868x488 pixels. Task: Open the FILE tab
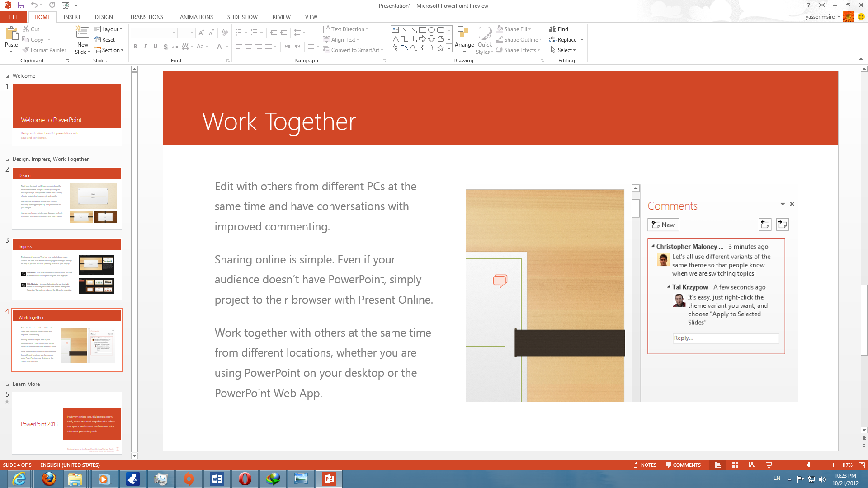(x=14, y=17)
